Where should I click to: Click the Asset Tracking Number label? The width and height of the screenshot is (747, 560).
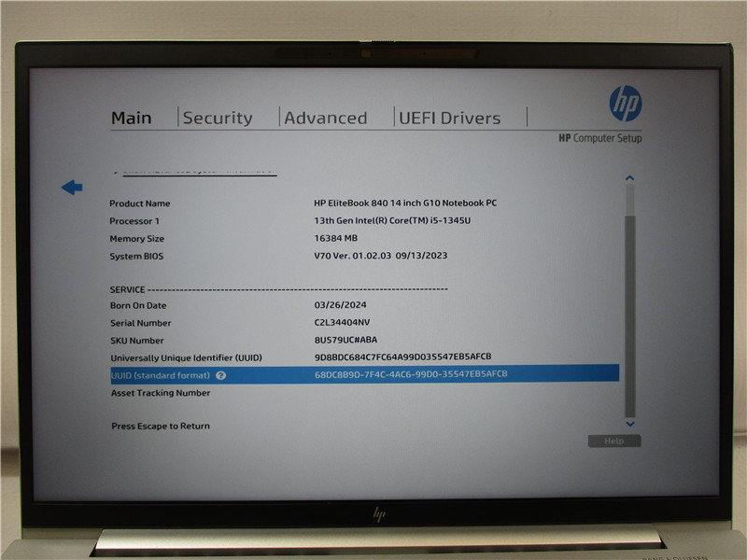click(x=161, y=393)
